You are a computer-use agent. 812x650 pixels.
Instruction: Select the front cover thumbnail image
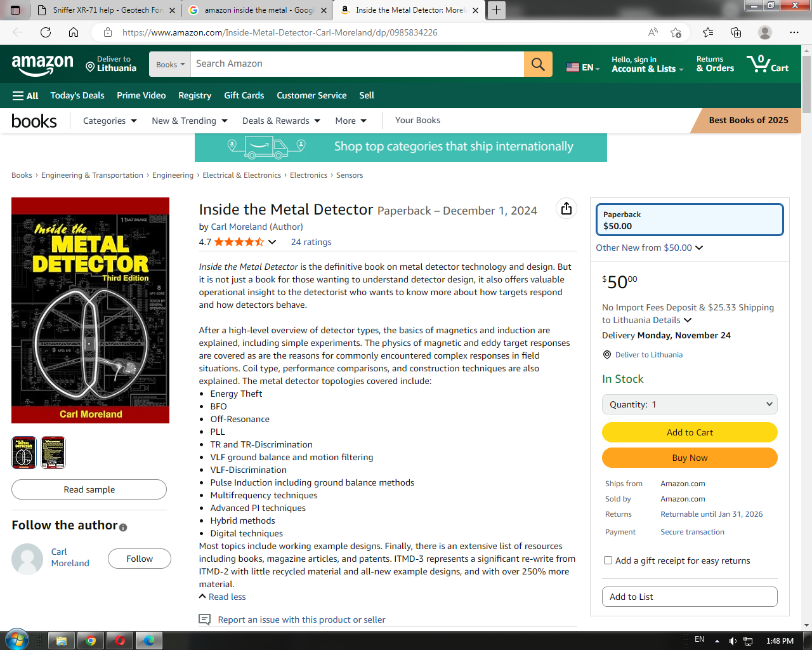24,453
